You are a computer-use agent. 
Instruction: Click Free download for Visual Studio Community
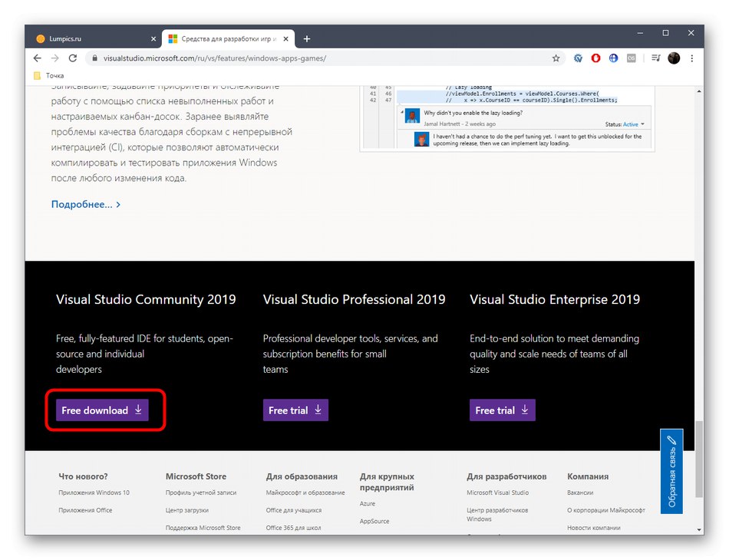coord(102,410)
